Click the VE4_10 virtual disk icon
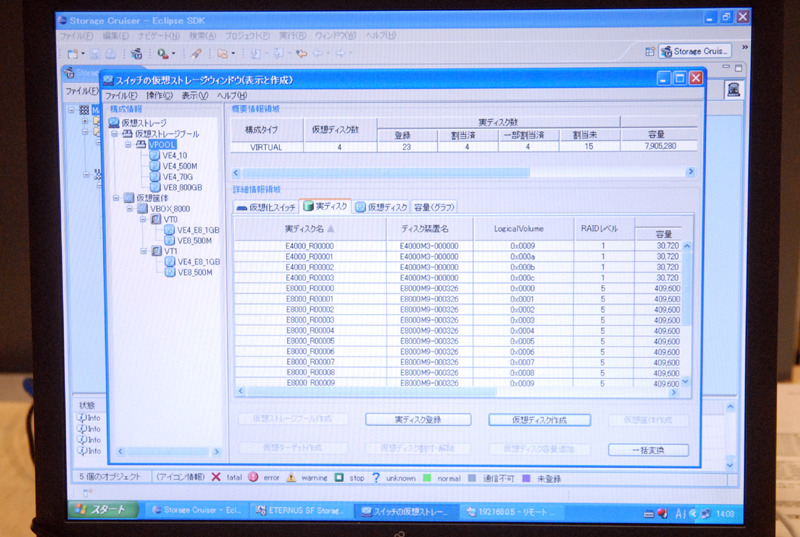The image size is (800, 537). (155, 155)
